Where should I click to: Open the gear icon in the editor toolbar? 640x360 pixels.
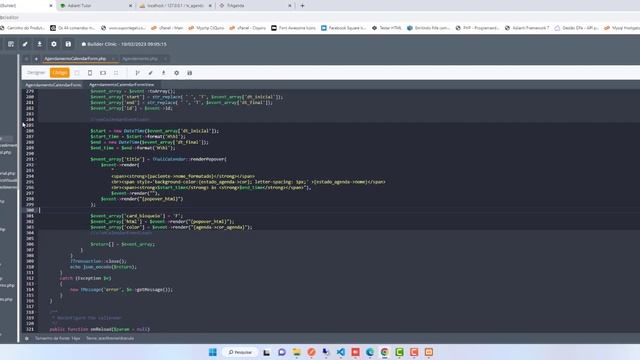pos(176,73)
